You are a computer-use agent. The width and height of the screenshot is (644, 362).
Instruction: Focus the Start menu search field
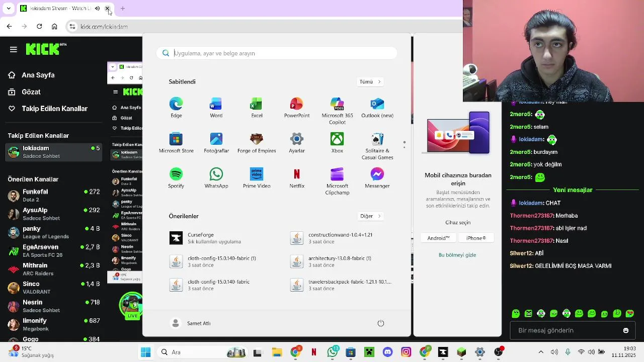277,53
